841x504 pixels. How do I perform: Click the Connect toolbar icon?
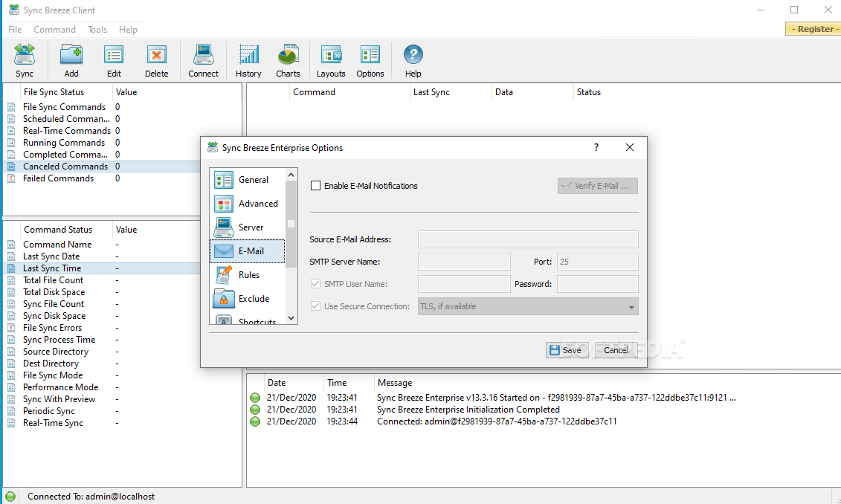pos(203,55)
